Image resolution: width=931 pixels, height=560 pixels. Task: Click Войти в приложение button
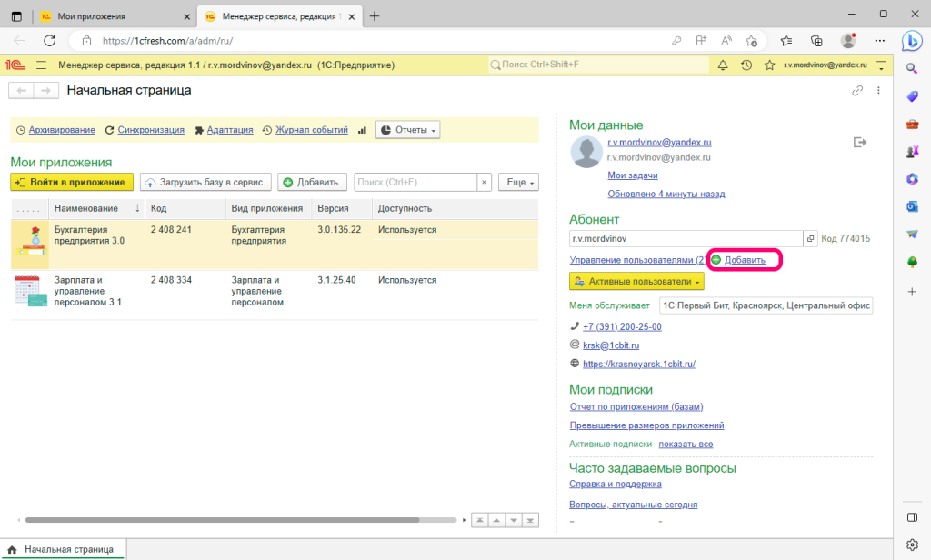[x=72, y=183]
